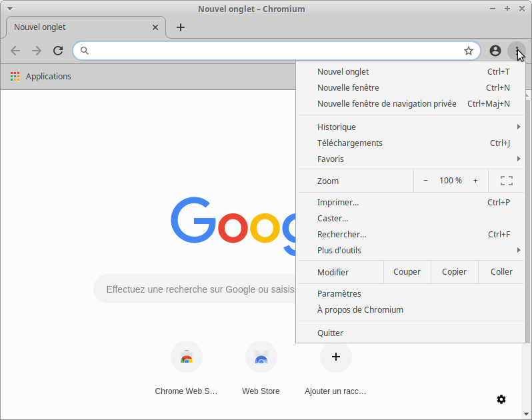Image resolution: width=532 pixels, height=420 pixels.
Task: Toggle fullscreen mode from Zoom row
Action: coord(506,181)
